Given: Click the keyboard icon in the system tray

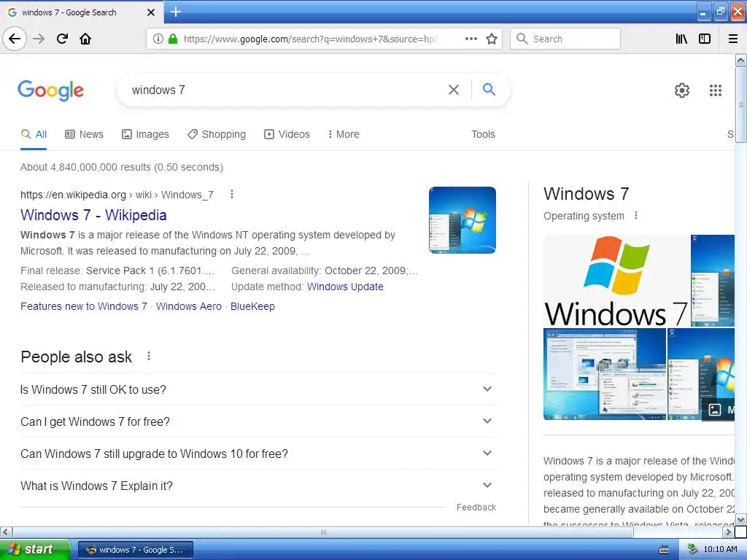Looking at the screenshot, I should [x=663, y=550].
